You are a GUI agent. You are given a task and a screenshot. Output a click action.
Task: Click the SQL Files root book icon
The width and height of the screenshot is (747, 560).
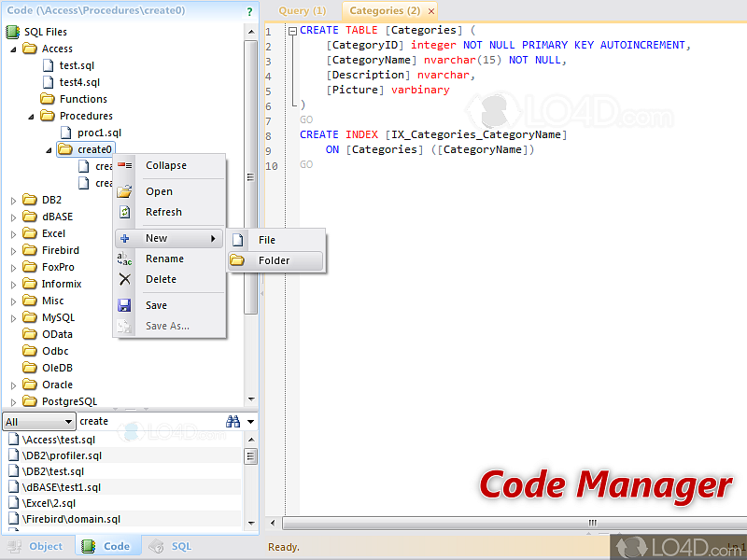(x=12, y=32)
